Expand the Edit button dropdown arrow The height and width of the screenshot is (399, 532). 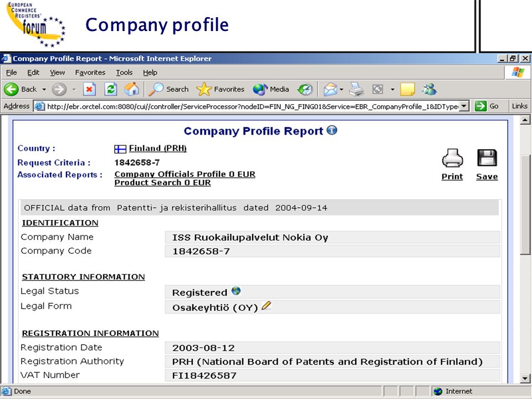[x=392, y=90]
